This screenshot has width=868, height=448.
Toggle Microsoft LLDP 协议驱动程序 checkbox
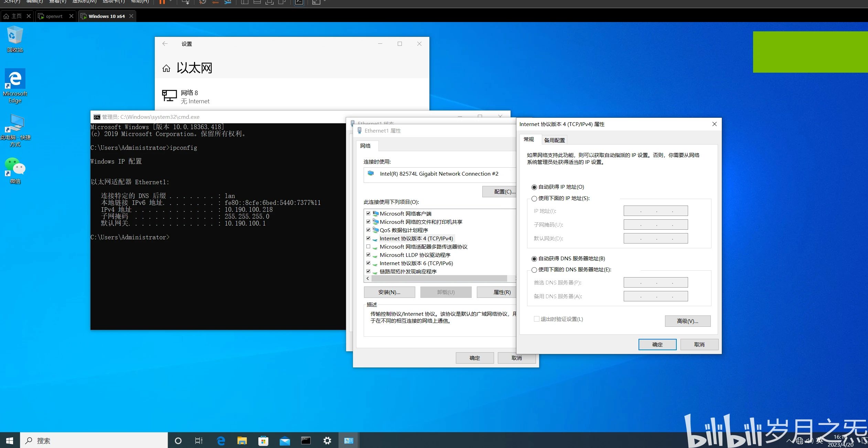tap(368, 255)
